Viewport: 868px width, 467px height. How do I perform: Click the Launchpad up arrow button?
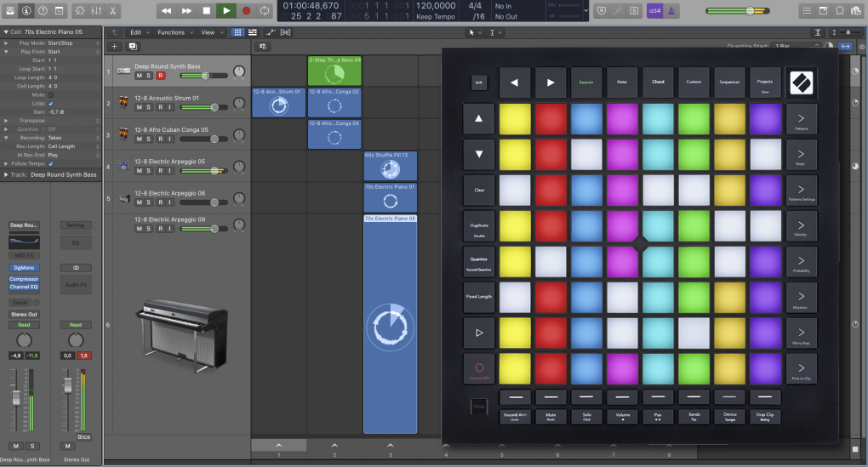point(479,118)
